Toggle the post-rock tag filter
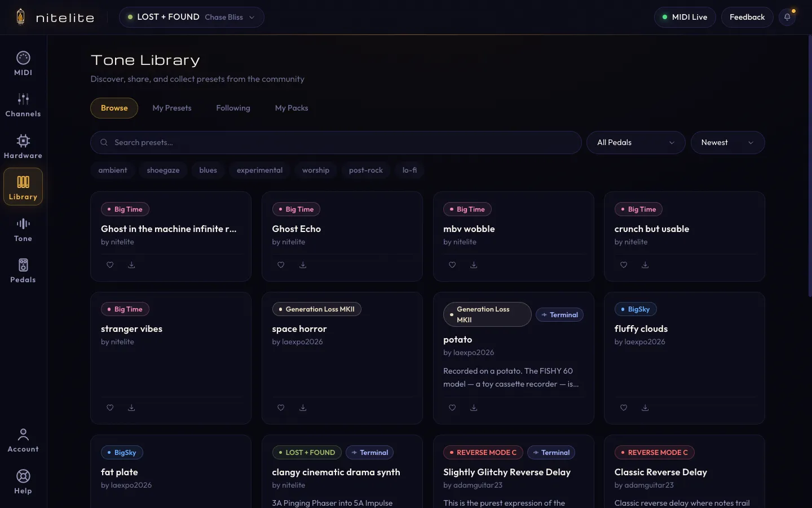Screen dimensions: 812x508 (366, 170)
